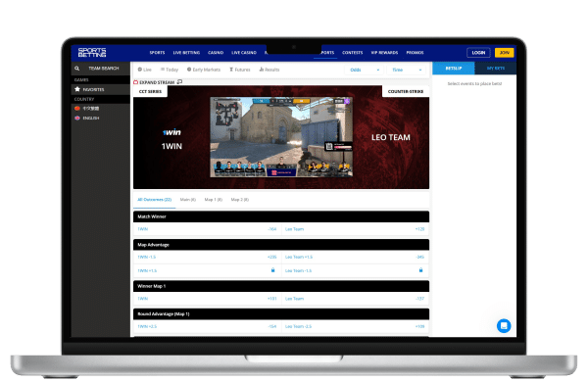Click the Favorites sidebar item
Image resolution: width=588 pixels, height=382 pixels.
click(101, 89)
